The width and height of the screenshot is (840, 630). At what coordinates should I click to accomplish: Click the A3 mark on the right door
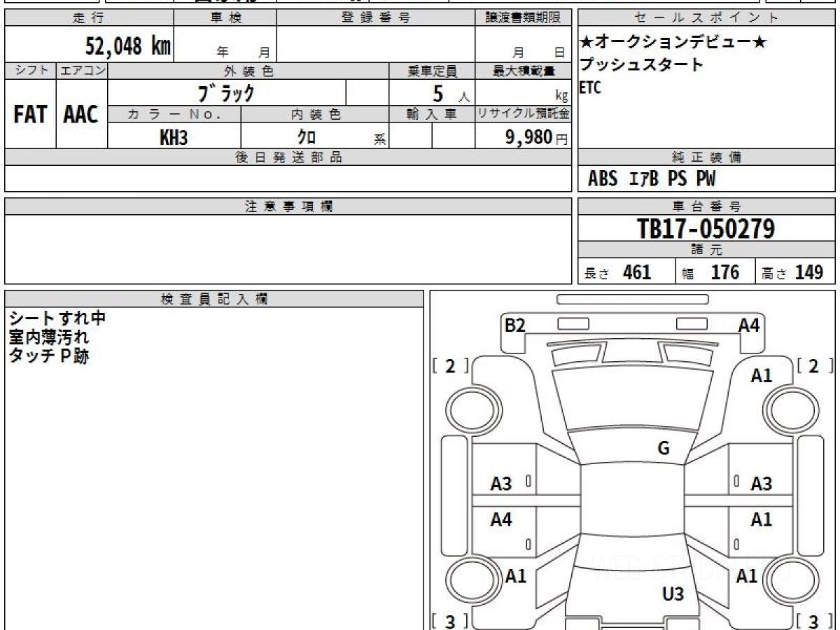(762, 484)
